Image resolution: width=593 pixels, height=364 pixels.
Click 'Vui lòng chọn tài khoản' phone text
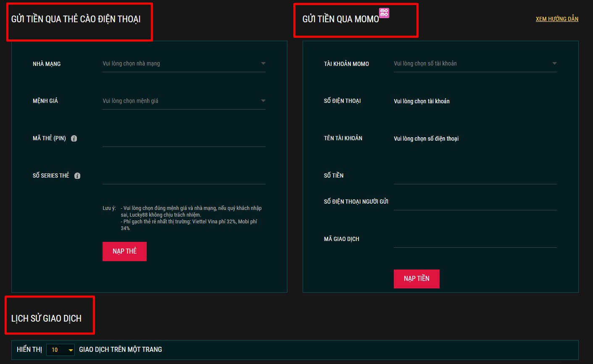pyautogui.click(x=422, y=101)
